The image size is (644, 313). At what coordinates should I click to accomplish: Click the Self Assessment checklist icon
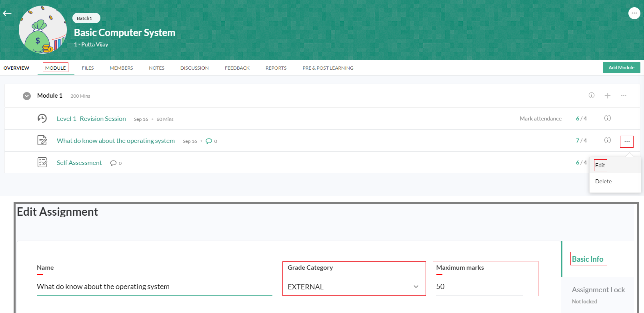pos(42,162)
